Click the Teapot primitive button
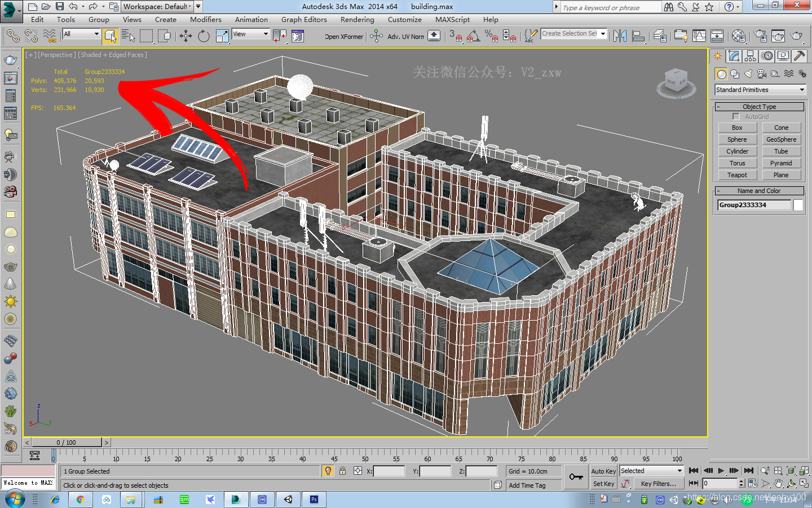 [737, 175]
